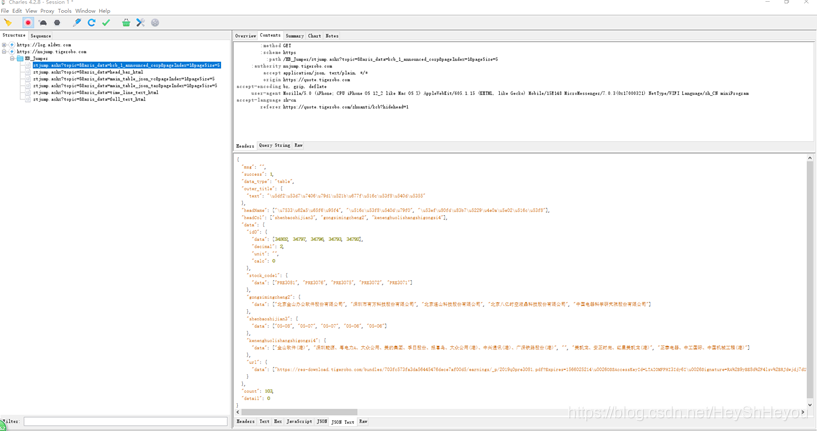Switch to the Summary tab
Image resolution: width=817 pixels, height=431 pixels.
294,36
